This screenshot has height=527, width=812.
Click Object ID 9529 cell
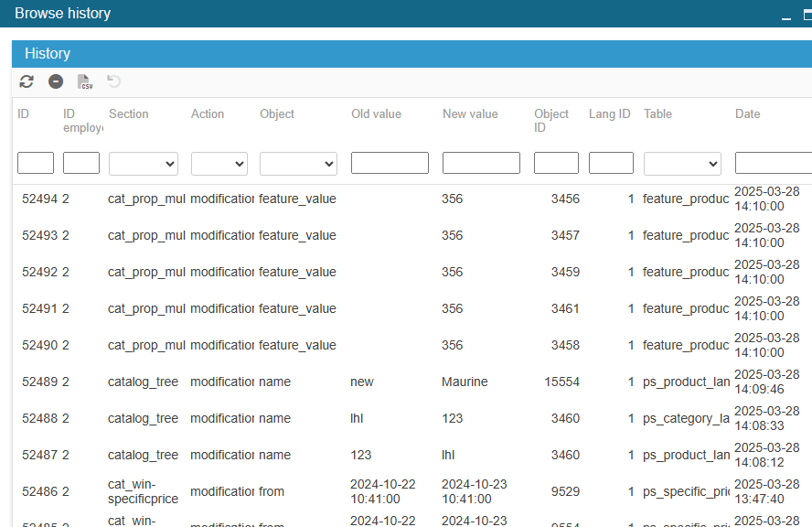click(565, 491)
